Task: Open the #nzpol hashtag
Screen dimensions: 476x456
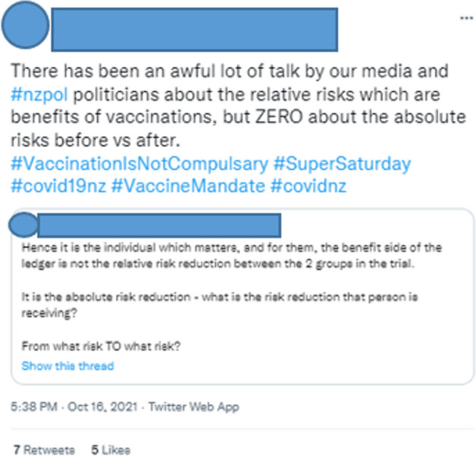Action: coord(39,94)
